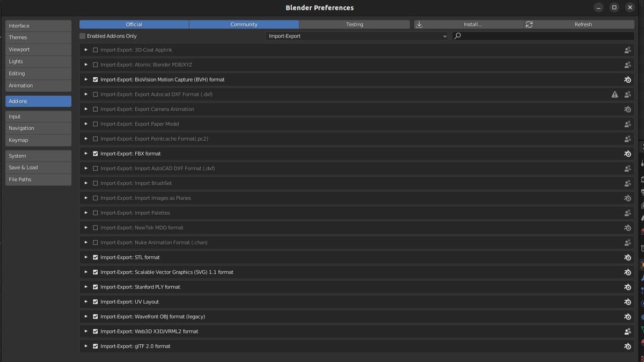
Task: Click the Nuke Animation Format (.chan) label
Action: pyautogui.click(x=153, y=243)
